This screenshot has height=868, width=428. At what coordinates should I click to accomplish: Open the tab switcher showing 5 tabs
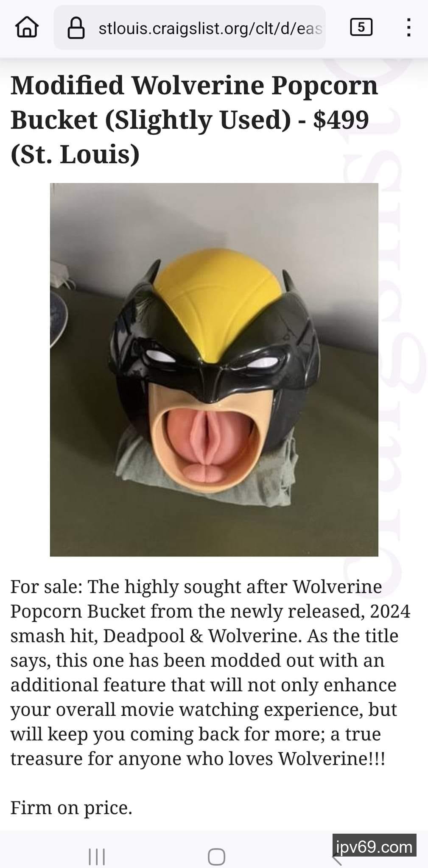pos(361,28)
